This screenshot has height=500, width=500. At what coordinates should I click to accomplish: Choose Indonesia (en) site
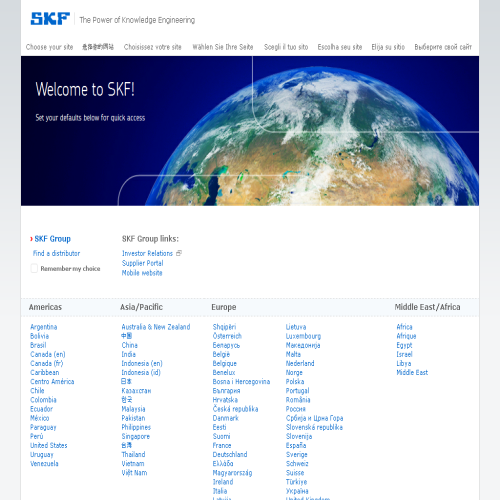click(142, 363)
